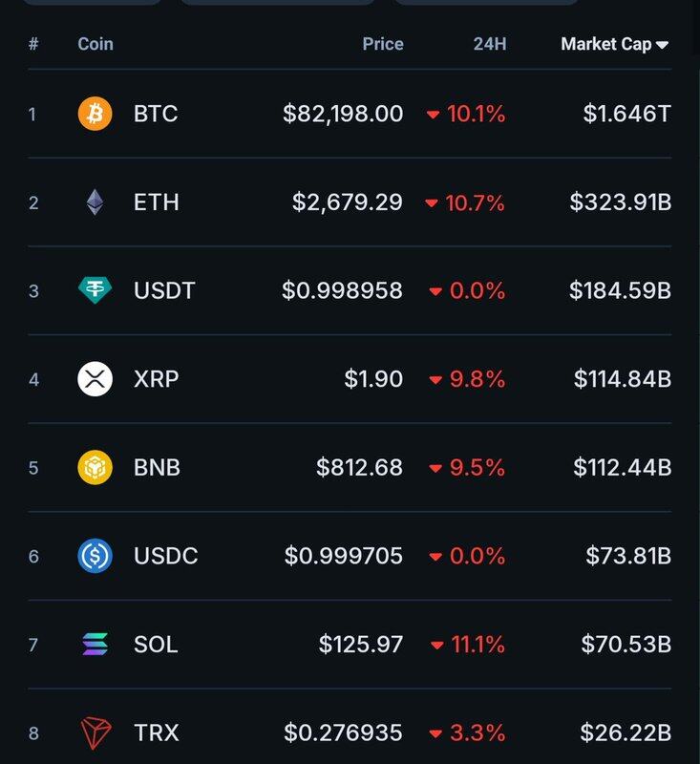Click the Tether USDT icon
Image resolution: width=700 pixels, height=764 pixels.
[95, 291]
